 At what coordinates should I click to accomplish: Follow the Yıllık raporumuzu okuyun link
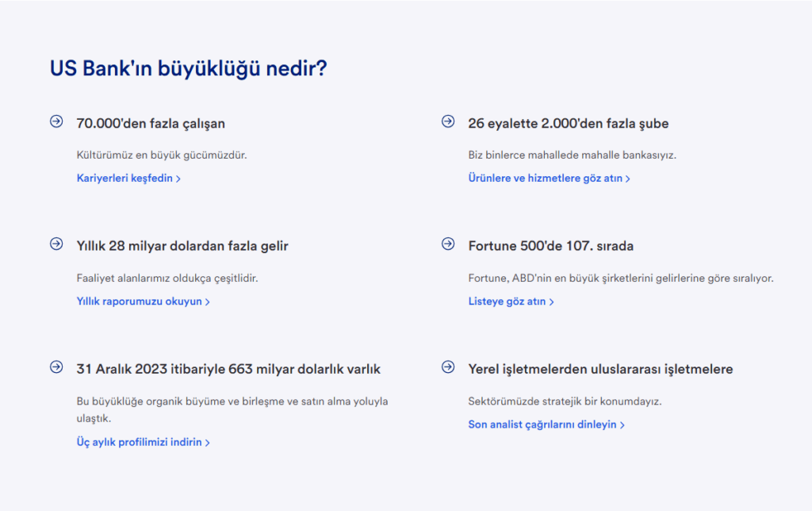pyautogui.click(x=143, y=302)
